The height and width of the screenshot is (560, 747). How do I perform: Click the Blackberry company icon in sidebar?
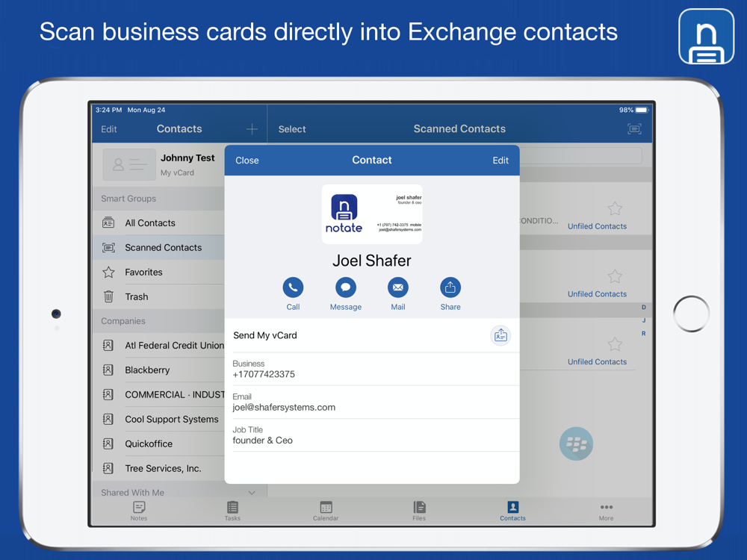tap(108, 370)
